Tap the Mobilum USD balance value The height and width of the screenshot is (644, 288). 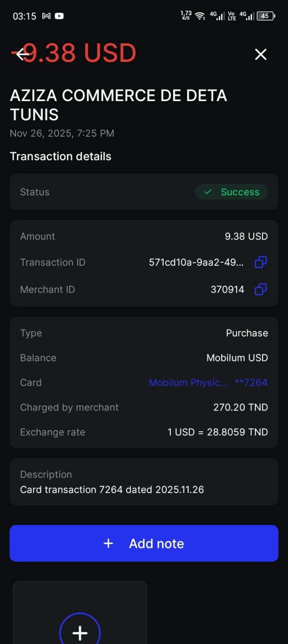[x=237, y=358]
